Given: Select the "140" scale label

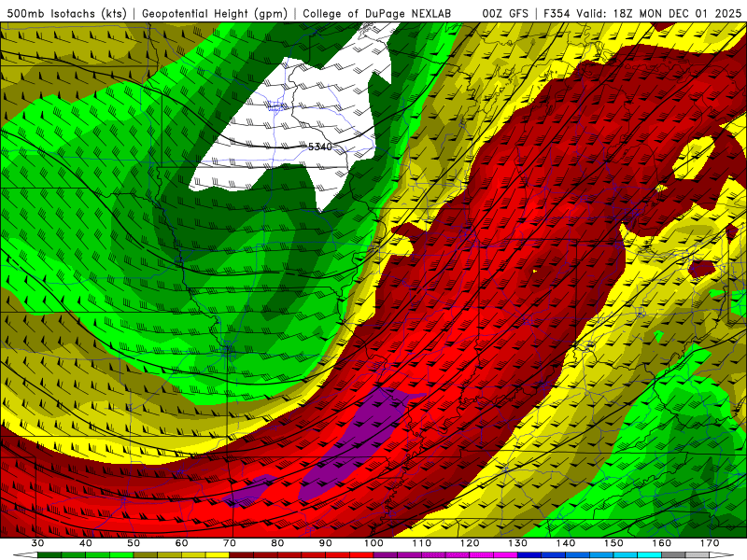Looking at the screenshot, I should coord(566,543).
